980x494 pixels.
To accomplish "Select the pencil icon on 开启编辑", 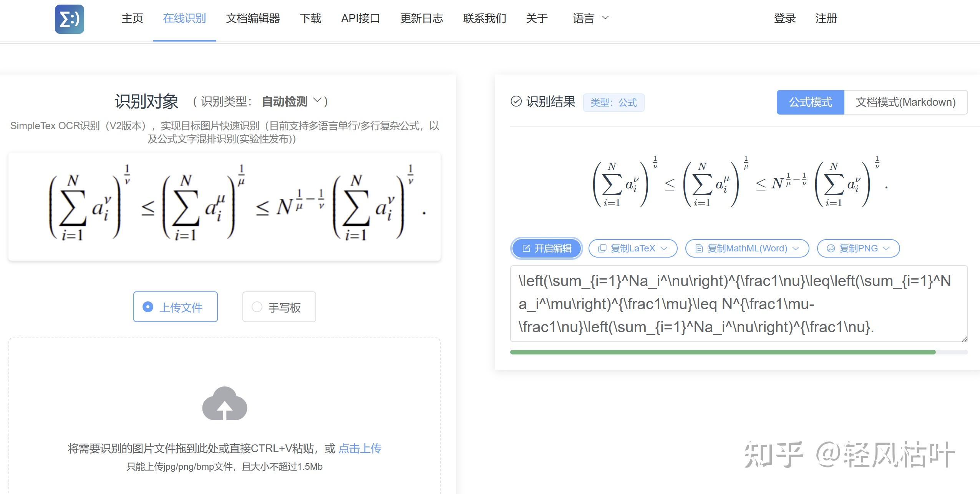I will (526, 248).
